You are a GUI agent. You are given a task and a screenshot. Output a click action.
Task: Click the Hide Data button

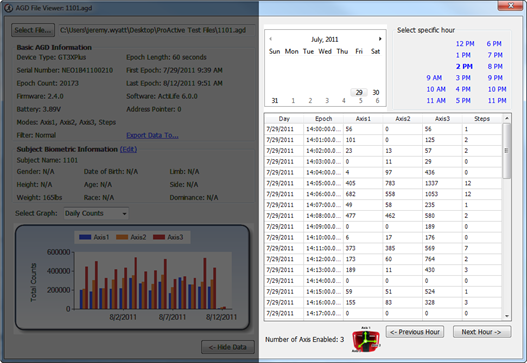[x=228, y=347]
